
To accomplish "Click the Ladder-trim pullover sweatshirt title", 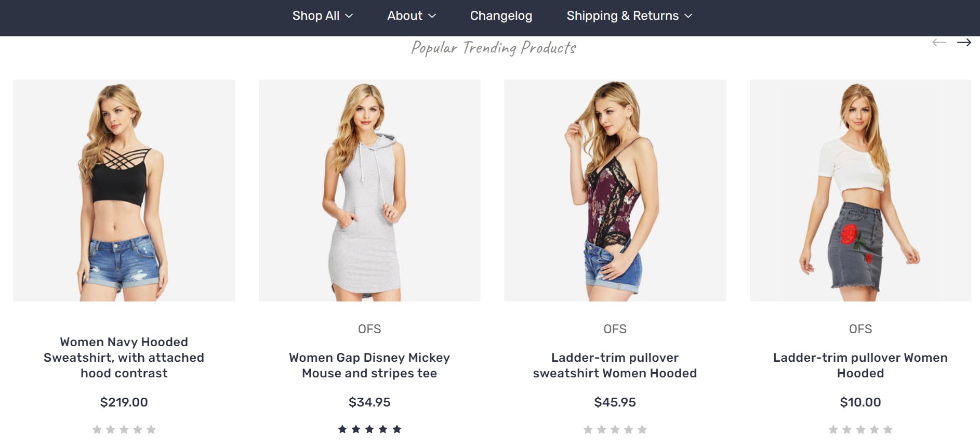I will pos(615,365).
